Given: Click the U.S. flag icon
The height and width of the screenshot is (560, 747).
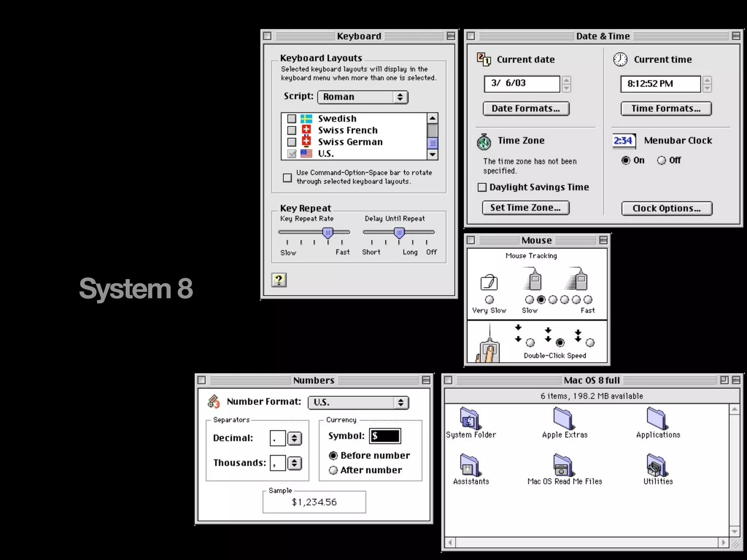Looking at the screenshot, I should tap(306, 153).
